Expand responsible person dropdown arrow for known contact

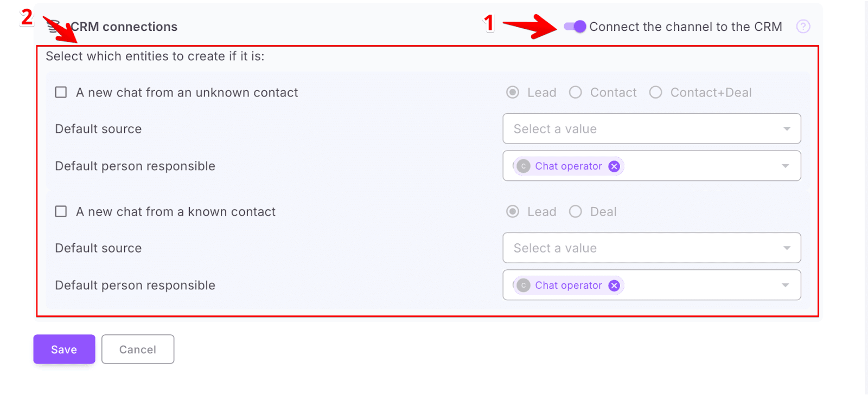(786, 286)
